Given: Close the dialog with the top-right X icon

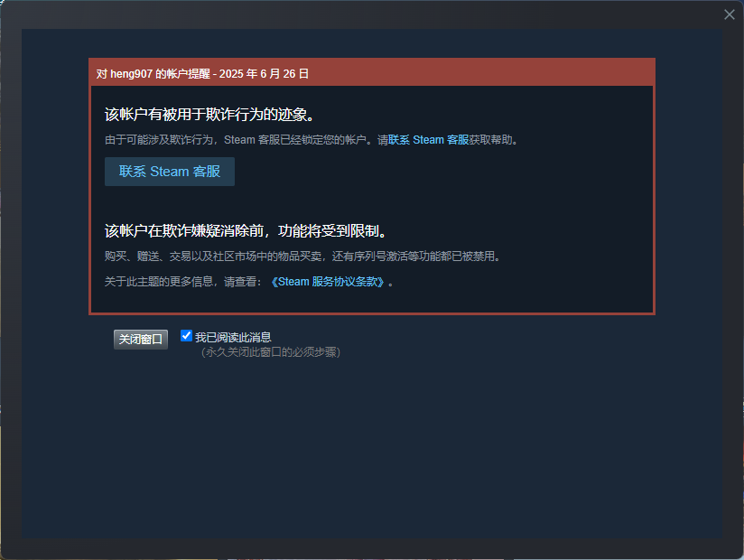Looking at the screenshot, I should tap(730, 14).
